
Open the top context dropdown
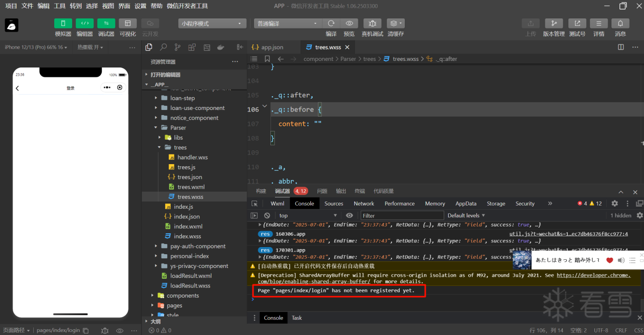(308, 215)
